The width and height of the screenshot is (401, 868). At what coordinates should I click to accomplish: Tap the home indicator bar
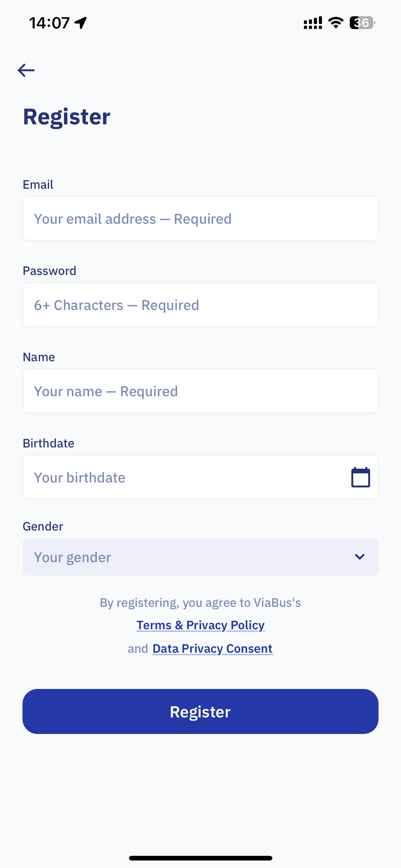[x=200, y=858]
